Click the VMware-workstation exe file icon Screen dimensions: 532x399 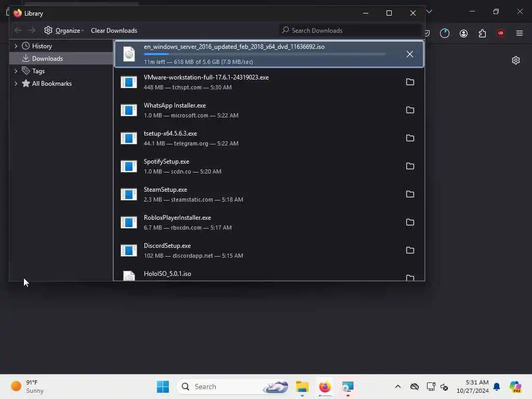point(129,82)
